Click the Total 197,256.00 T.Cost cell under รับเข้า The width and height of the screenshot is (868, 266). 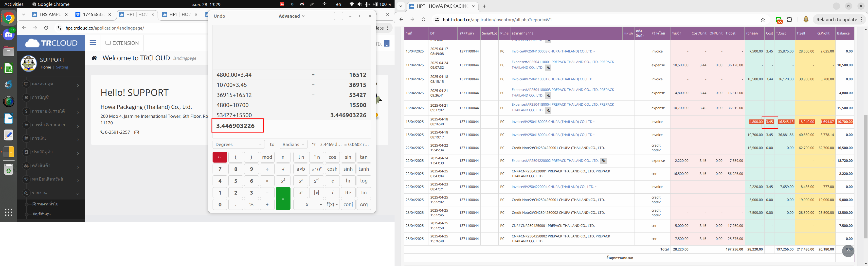(734, 249)
